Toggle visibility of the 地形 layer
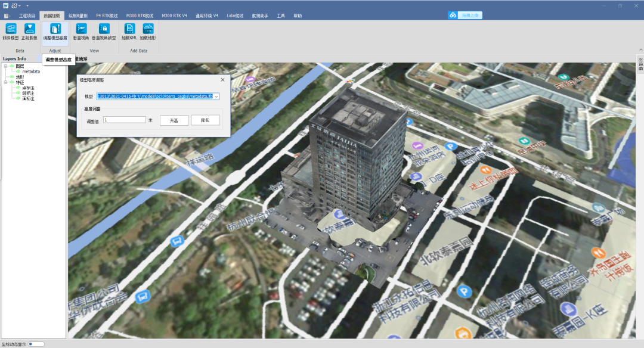The width and height of the screenshot is (644, 348). tap(12, 77)
